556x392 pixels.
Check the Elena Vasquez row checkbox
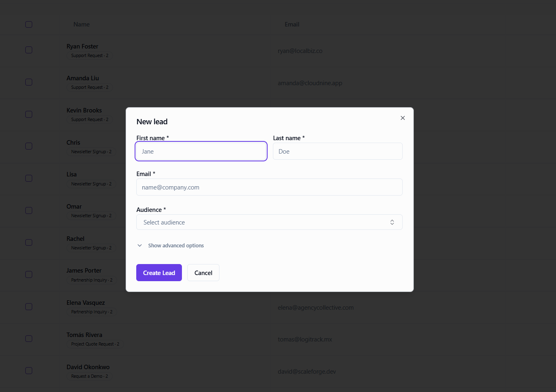[29, 306]
